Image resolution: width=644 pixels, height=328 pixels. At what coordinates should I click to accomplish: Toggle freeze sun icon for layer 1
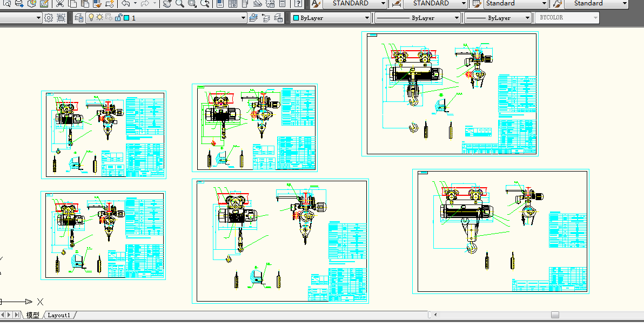coord(100,18)
